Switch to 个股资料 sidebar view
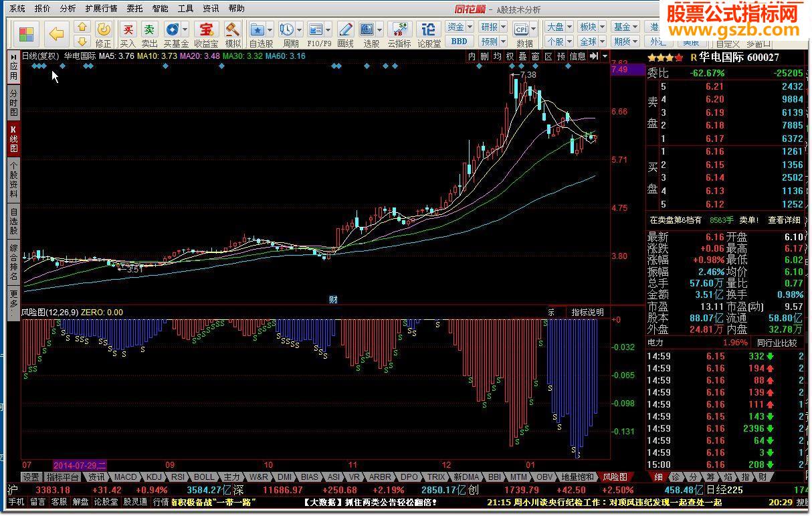The image size is (812, 516). (14, 179)
